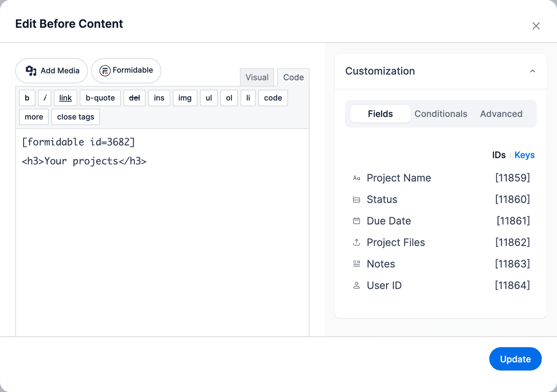557x392 pixels.
Task: Select the Fields tab
Action: [x=380, y=114]
